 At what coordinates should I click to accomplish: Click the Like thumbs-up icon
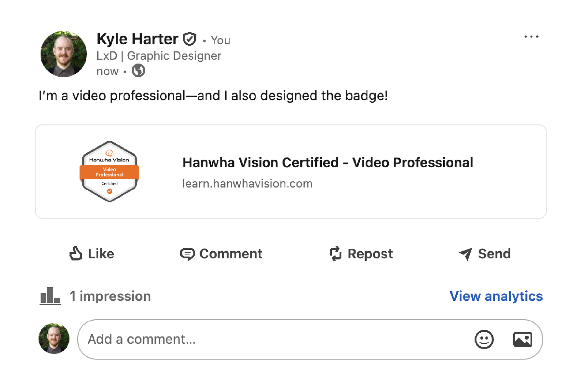[75, 253]
